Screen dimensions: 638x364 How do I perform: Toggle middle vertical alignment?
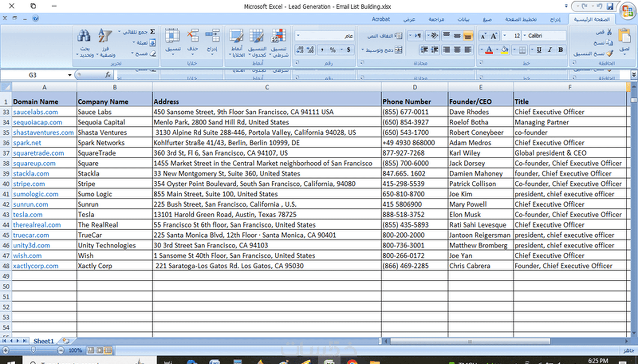point(457,36)
